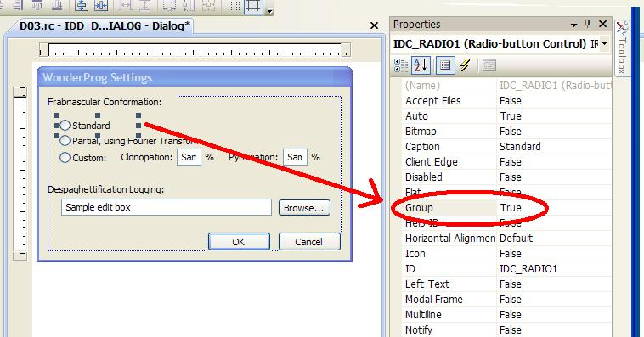Image resolution: width=644 pixels, height=337 pixels.
Task: Click the greyed Property Pages icon
Action: 489,65
